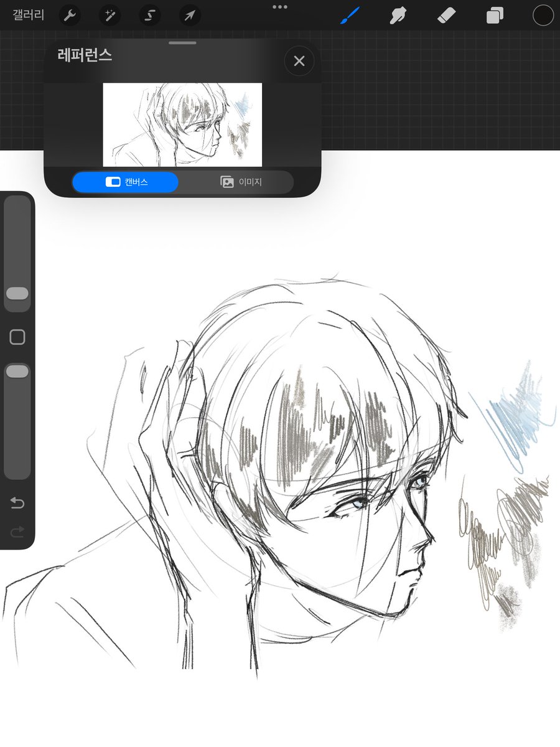
Task: Activate the Selection tool (S ribbon)
Action: [x=149, y=15]
